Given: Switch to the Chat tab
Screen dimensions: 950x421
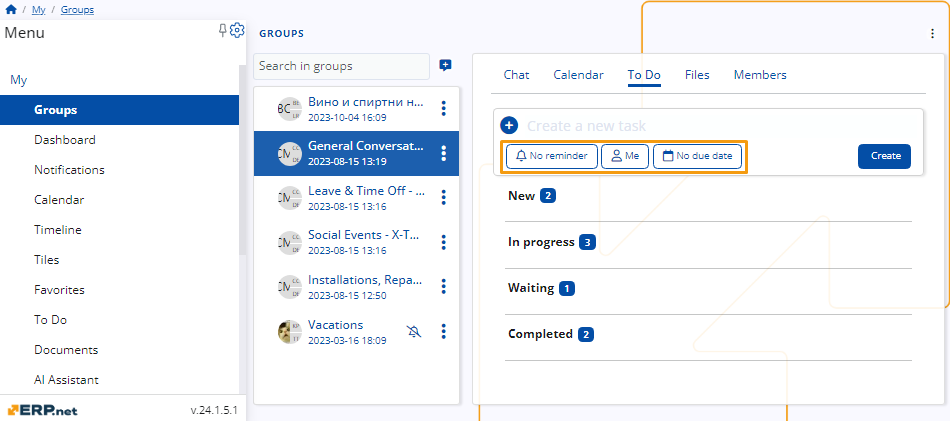Looking at the screenshot, I should coord(516,75).
